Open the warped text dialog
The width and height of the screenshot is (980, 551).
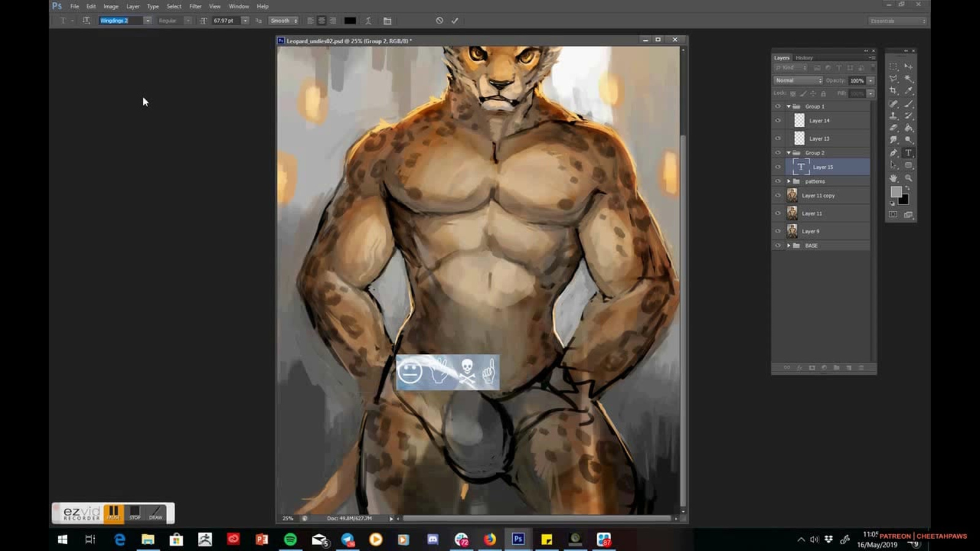click(x=369, y=21)
